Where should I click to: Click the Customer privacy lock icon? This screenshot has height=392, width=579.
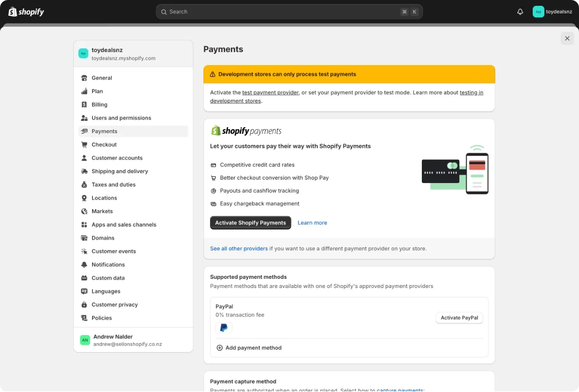pos(84,305)
